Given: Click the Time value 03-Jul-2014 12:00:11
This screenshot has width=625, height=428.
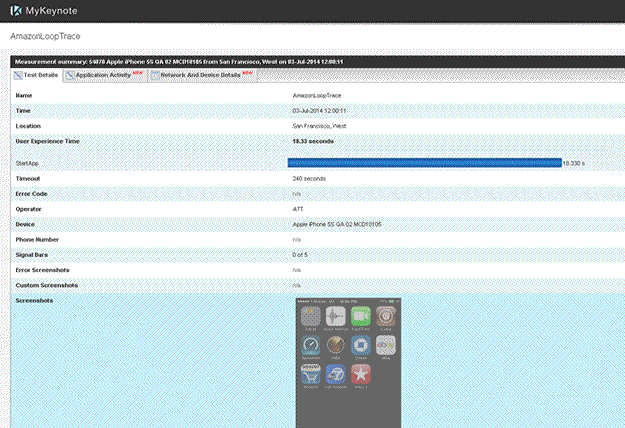Looking at the screenshot, I should point(319,111).
